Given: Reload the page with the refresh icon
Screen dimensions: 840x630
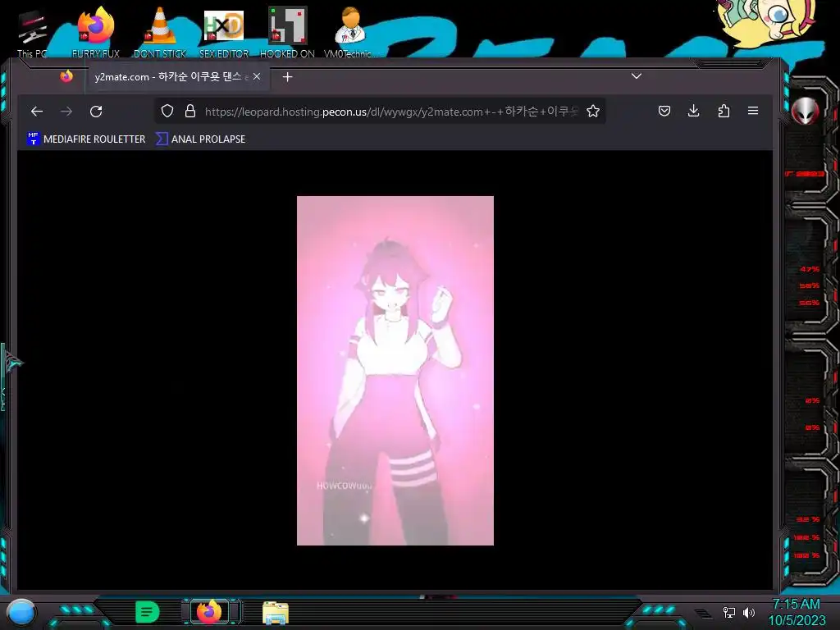Looking at the screenshot, I should [96, 112].
